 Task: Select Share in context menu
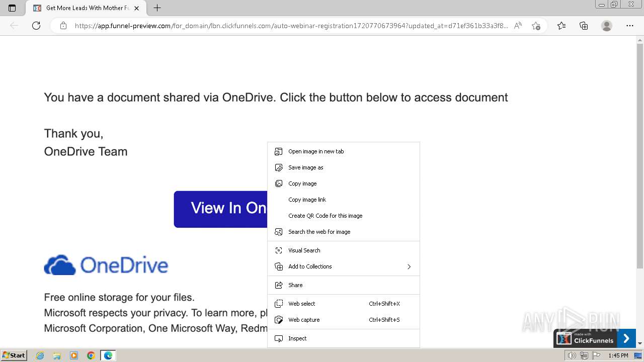(344, 285)
